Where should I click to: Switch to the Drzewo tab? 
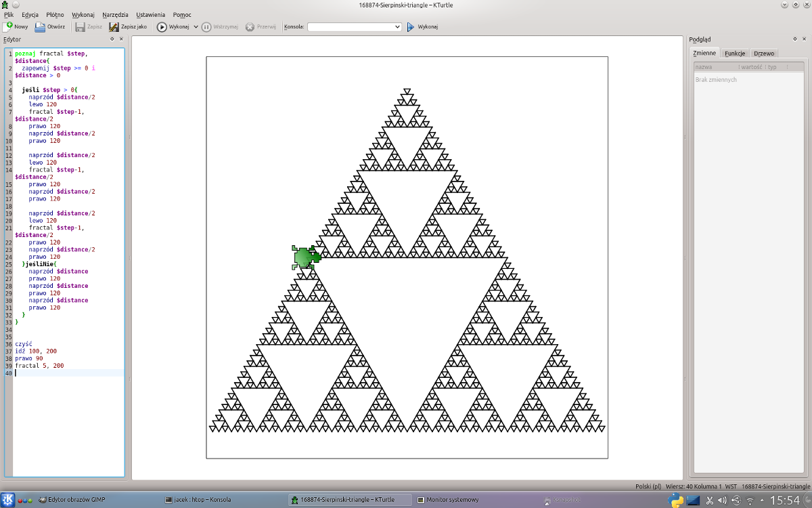click(763, 53)
